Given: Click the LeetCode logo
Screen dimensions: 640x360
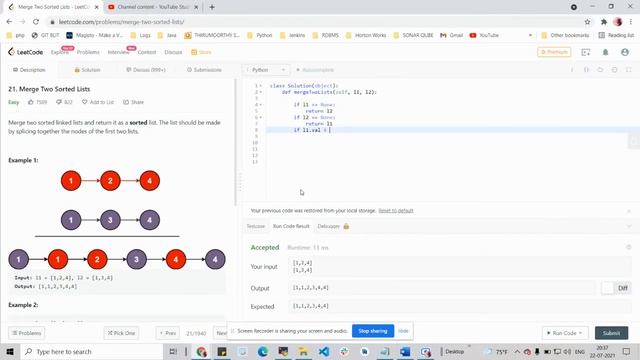Looking at the screenshot, I should [25, 52].
